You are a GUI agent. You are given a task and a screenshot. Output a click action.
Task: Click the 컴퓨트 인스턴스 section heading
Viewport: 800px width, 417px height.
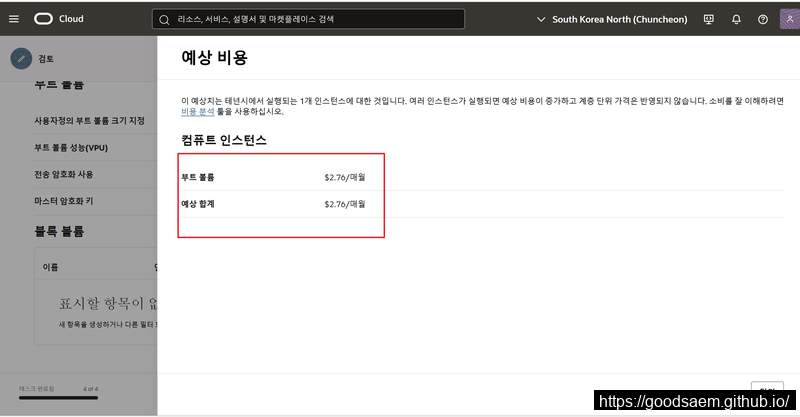223,140
